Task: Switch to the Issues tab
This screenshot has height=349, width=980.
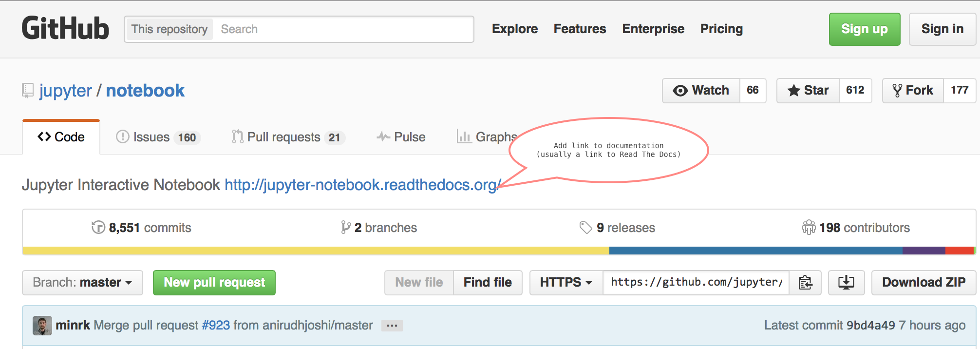Action: pyautogui.click(x=157, y=137)
